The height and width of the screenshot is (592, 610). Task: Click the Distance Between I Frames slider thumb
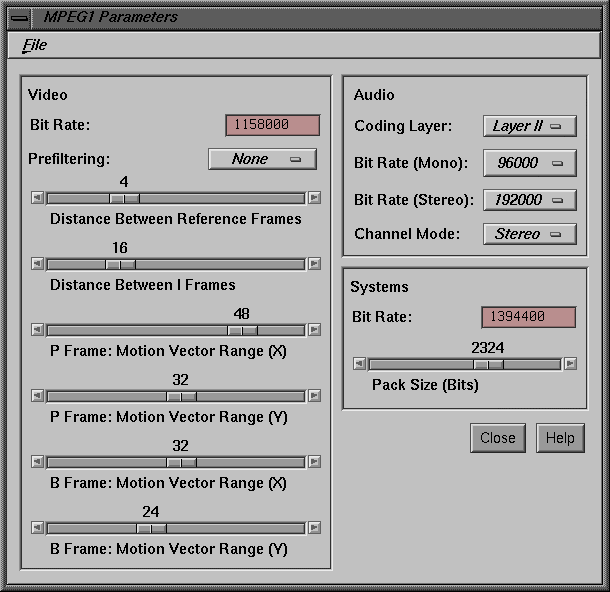[x=121, y=264]
